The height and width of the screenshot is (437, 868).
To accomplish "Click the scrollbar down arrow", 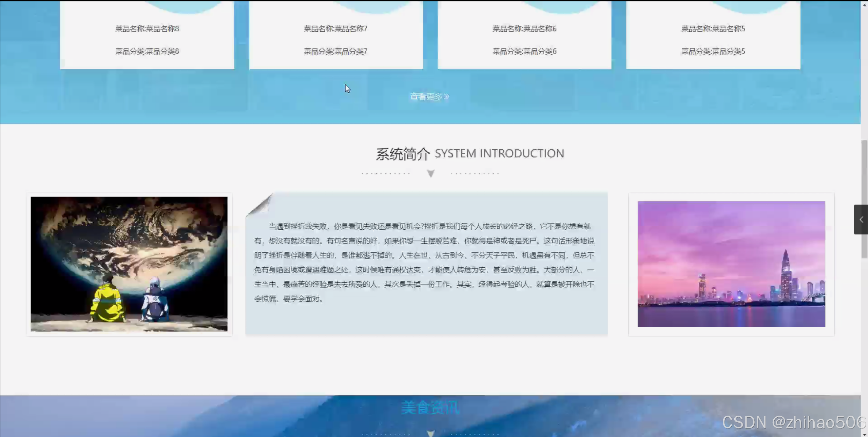I will coord(864,434).
